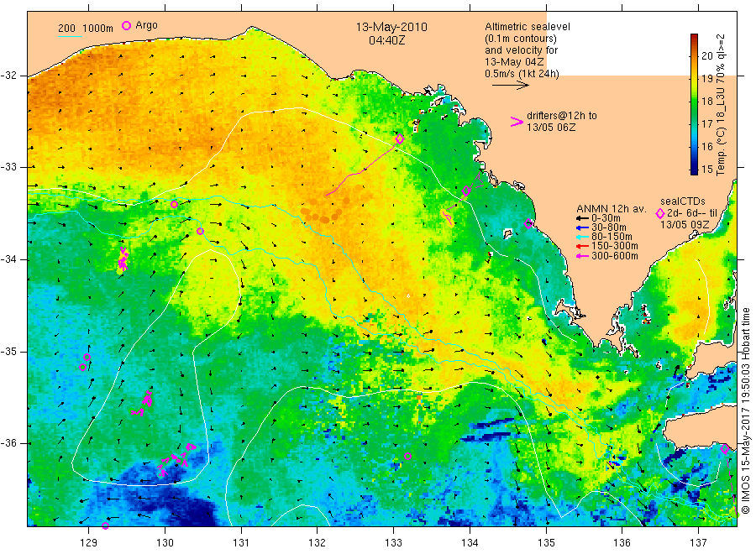Click the 'drifters@12h to' legend text
Image resolution: width=756 pixels, height=554 pixels.
562,116
